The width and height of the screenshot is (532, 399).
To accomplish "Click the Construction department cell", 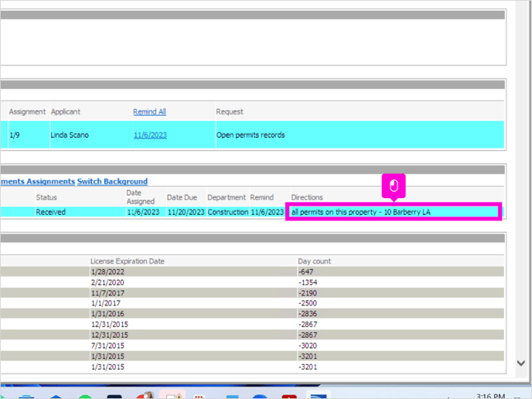I will click(227, 212).
